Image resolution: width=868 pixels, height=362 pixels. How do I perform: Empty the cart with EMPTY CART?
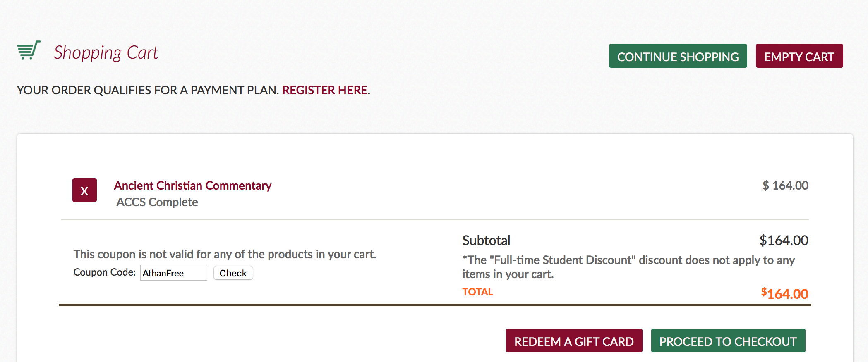799,56
